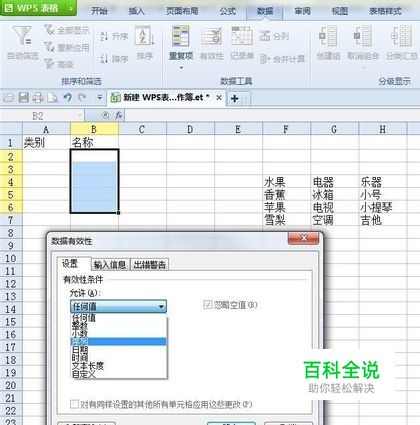Toggle the 忽略空值 checkbox

click(x=208, y=304)
